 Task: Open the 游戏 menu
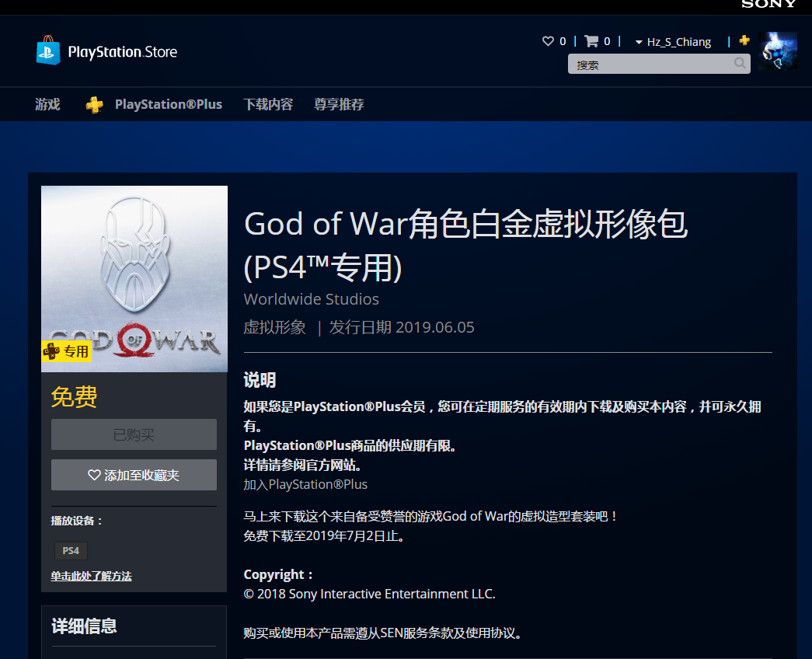(47, 104)
